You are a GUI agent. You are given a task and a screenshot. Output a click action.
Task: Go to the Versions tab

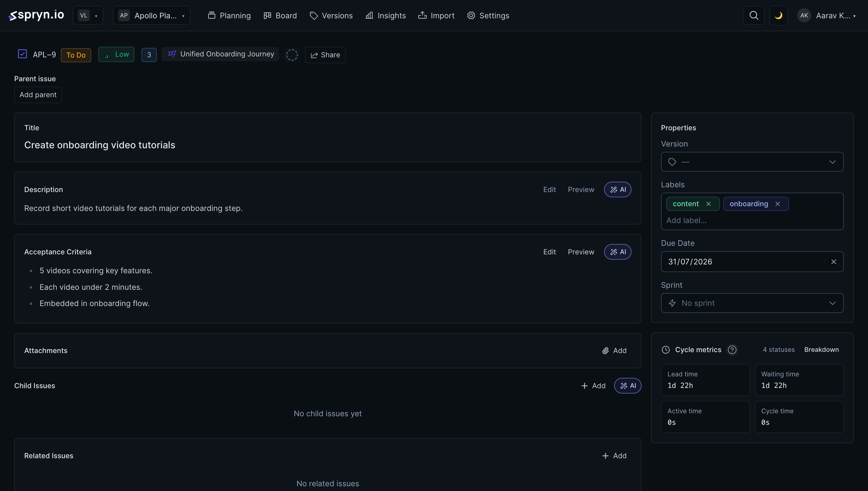[x=331, y=16]
